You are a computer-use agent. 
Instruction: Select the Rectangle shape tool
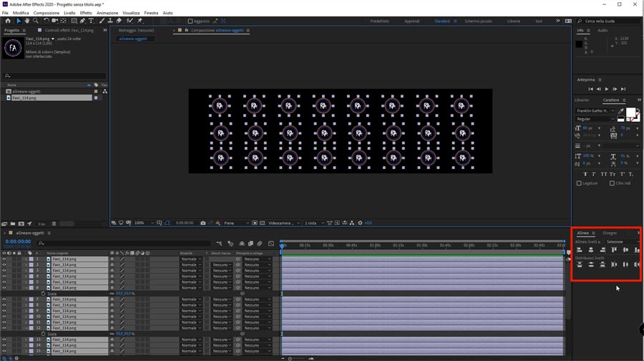[74, 21]
